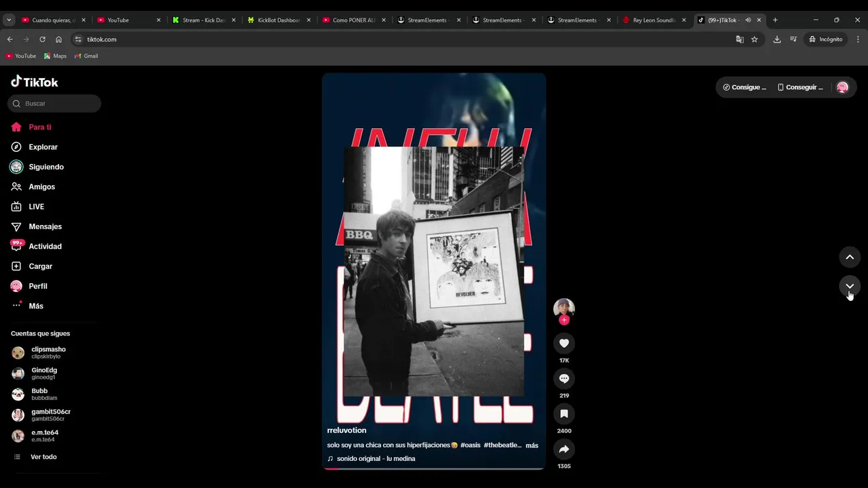Open browser downloads
Image resolution: width=868 pixels, height=488 pixels.
(776, 39)
